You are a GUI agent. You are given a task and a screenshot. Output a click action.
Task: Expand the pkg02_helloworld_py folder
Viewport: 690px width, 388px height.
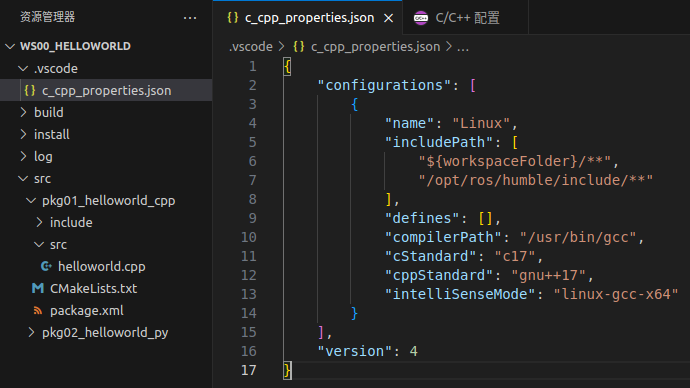click(x=31, y=332)
